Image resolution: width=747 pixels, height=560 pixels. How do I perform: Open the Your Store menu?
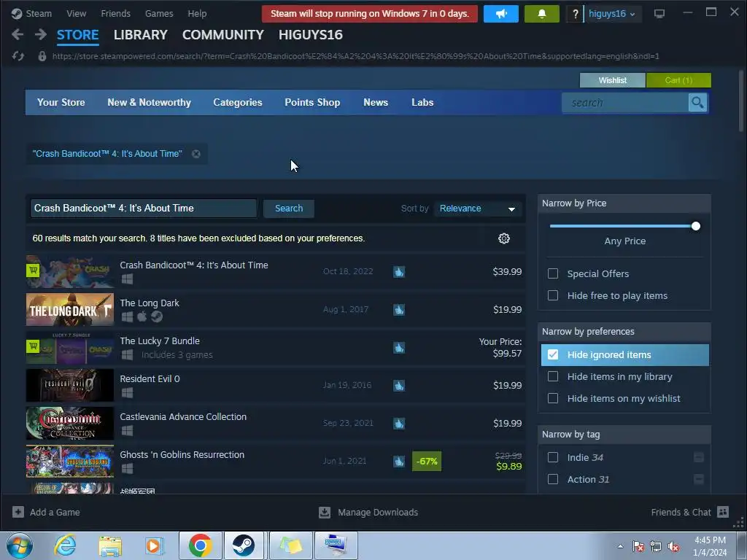61,102
